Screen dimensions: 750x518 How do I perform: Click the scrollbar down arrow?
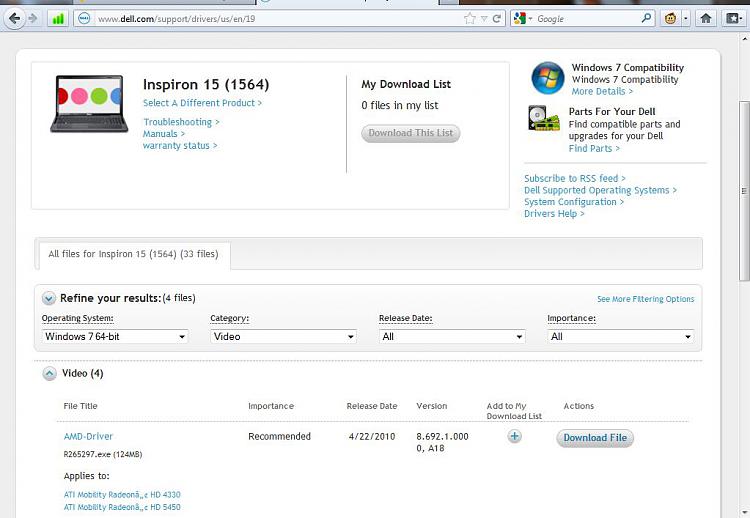[x=744, y=513]
